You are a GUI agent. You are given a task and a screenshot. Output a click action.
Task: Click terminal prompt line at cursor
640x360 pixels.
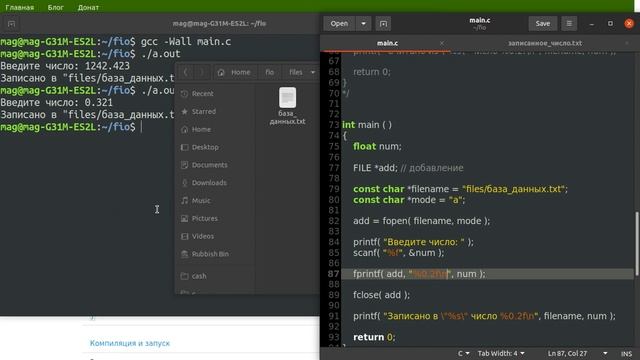(x=71, y=127)
